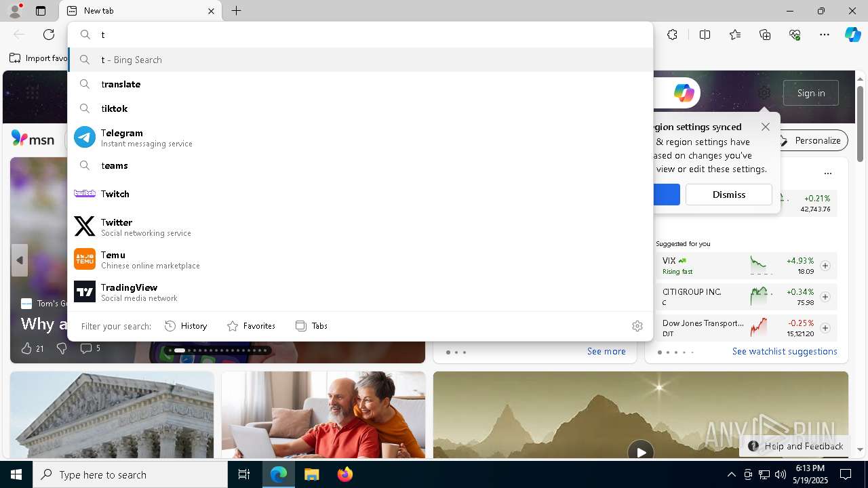Add CITIGROUP INC. to watchlist
This screenshot has height=488, width=868.
[x=825, y=297]
